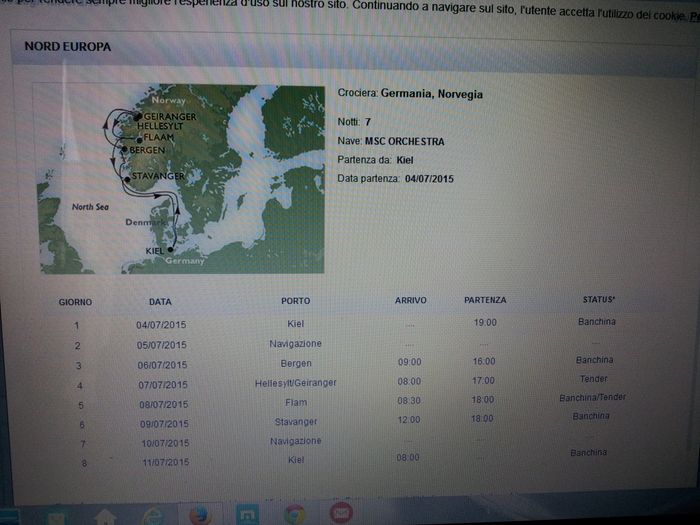Click the PORTO column header
Screen dimensions: 700x525
pos(295,301)
